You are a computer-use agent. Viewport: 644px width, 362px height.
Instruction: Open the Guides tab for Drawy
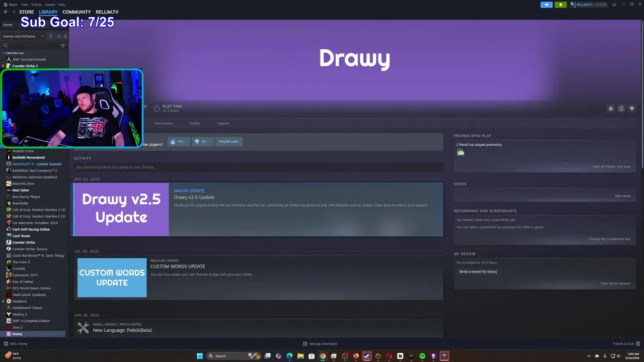coord(195,123)
